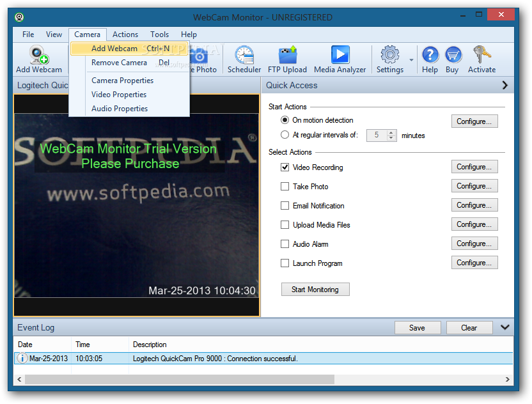Click Configure for Take Photo
Image resolution: width=532 pixels, height=404 pixels.
[474, 186]
